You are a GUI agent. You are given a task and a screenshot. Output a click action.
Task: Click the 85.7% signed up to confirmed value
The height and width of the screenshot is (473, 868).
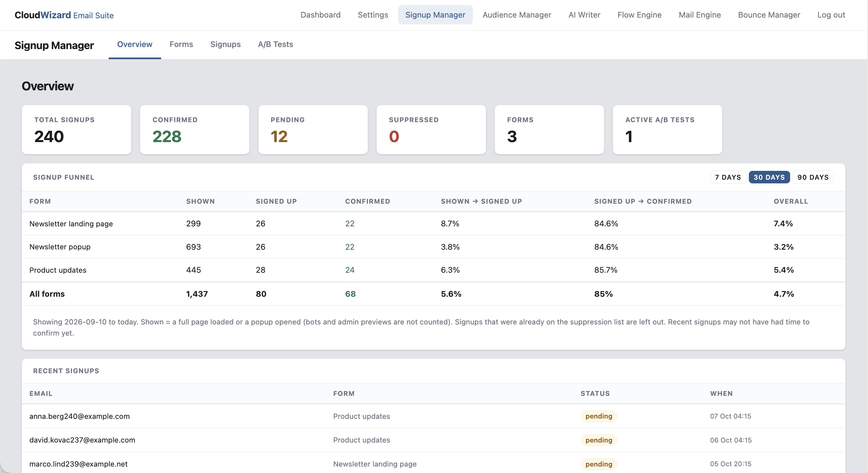click(x=606, y=270)
